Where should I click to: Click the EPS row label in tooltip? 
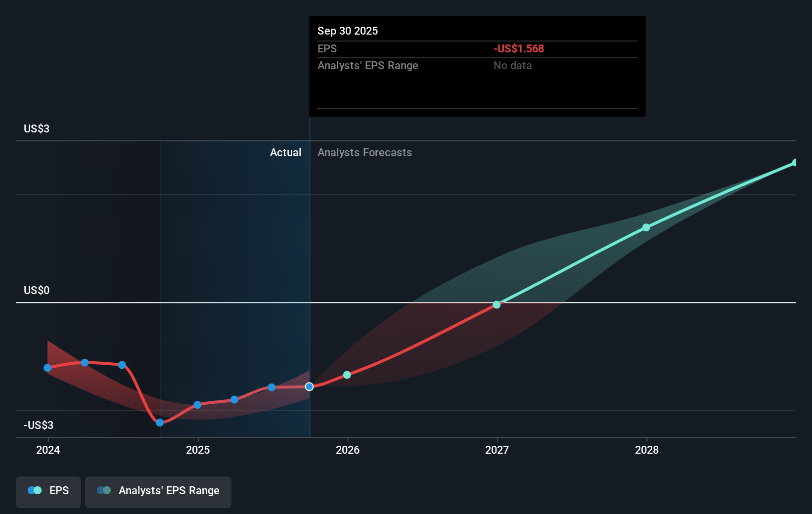point(327,48)
